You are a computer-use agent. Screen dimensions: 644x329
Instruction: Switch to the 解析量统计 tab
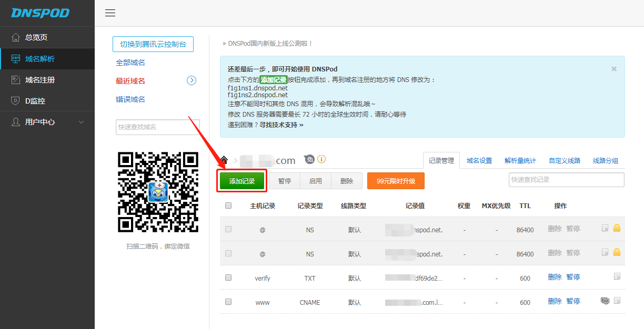520,161
